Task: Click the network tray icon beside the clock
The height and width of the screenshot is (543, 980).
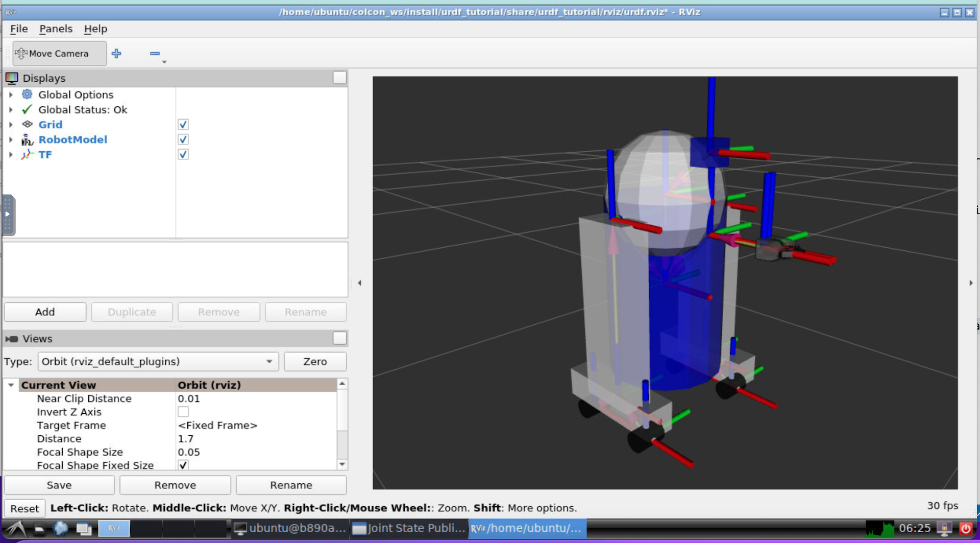Action: (944, 529)
